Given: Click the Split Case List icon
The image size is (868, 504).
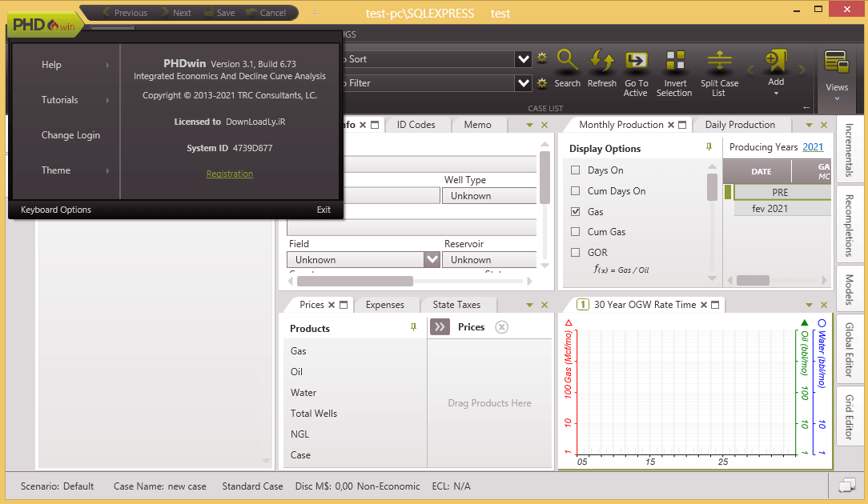Looking at the screenshot, I should tap(719, 62).
